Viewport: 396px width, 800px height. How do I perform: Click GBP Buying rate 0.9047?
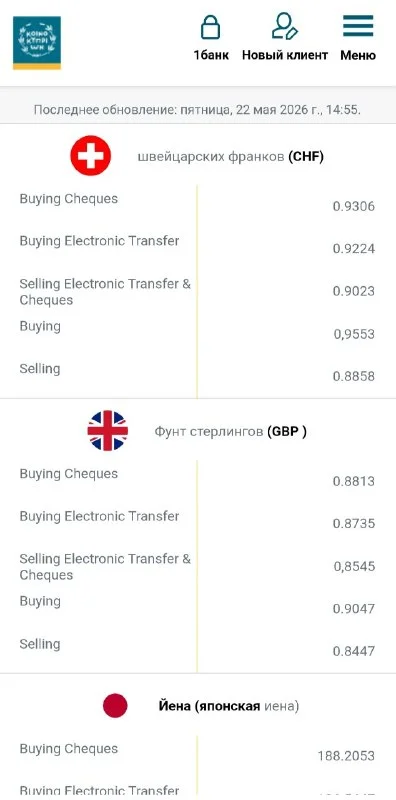(354, 609)
